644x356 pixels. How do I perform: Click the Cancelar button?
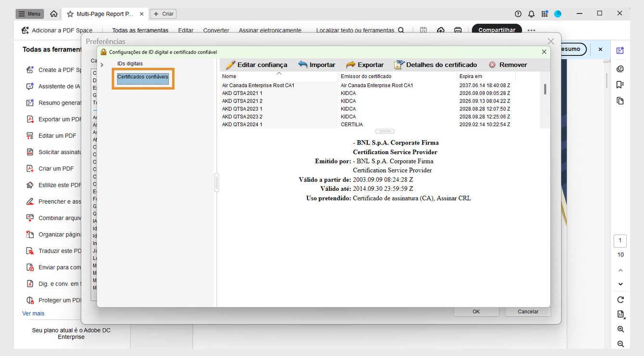(528, 312)
